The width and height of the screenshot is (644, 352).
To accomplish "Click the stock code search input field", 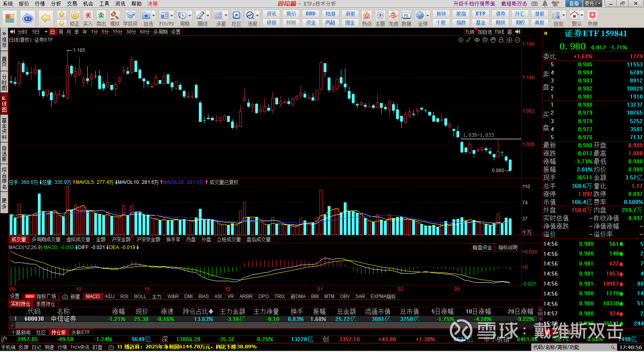I will click(x=572, y=347).
